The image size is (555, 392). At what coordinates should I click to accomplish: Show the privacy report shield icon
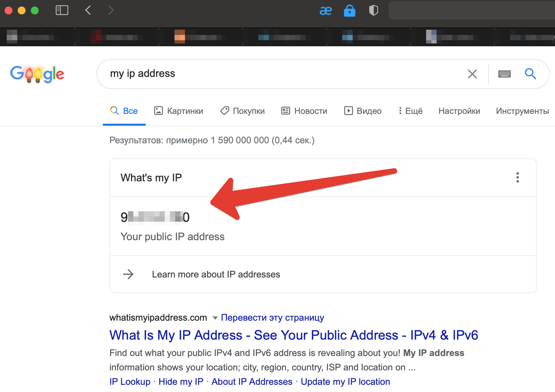(x=373, y=10)
